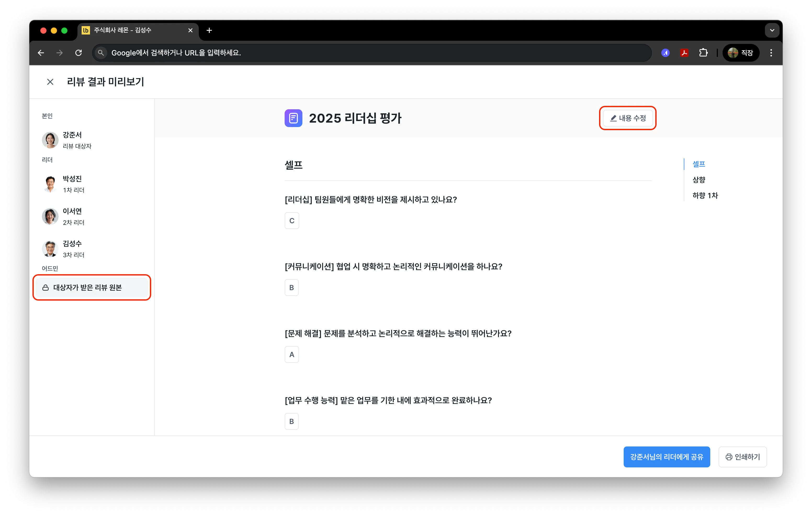Click the browser back arrow

coord(41,53)
